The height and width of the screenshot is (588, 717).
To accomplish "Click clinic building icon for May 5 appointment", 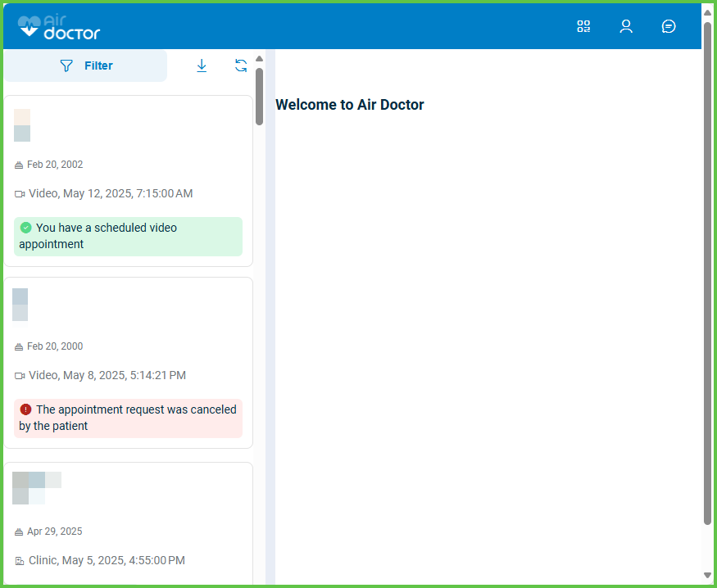I will tap(20, 561).
